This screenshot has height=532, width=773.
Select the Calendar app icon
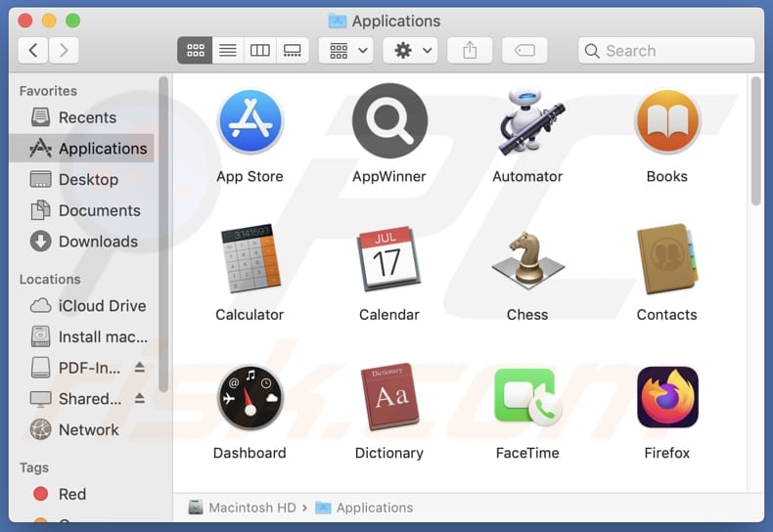click(x=389, y=258)
